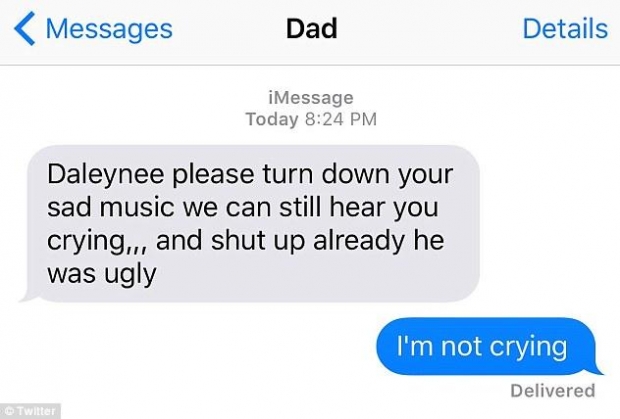Click the gray bubble's tail pointer
This screenshot has width=620, height=419.
(x=28, y=294)
